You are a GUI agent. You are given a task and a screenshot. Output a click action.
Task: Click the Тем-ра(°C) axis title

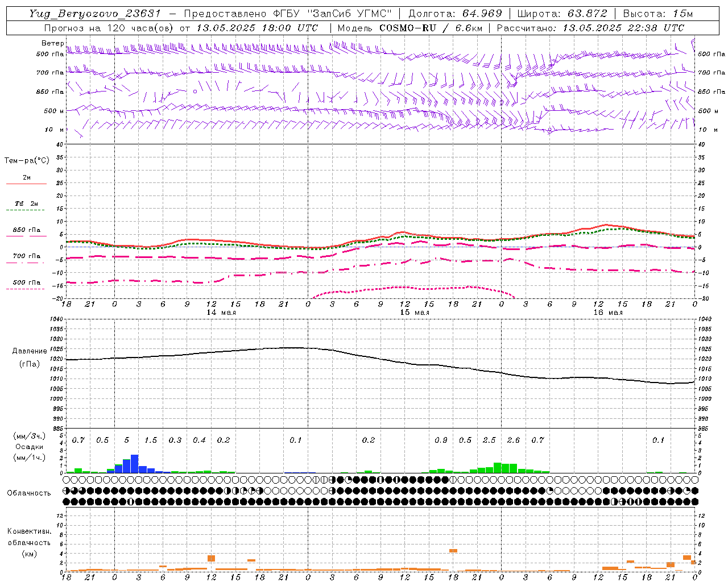[27, 161]
